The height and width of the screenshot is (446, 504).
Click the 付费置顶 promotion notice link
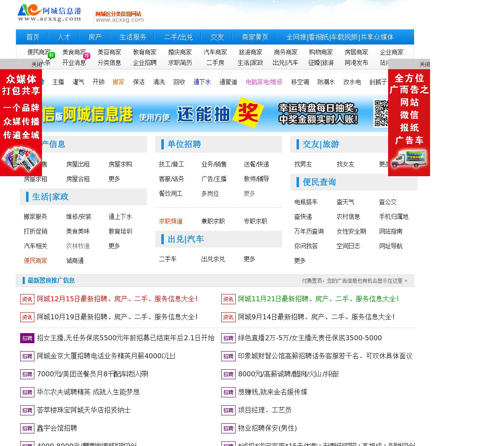pos(354,281)
